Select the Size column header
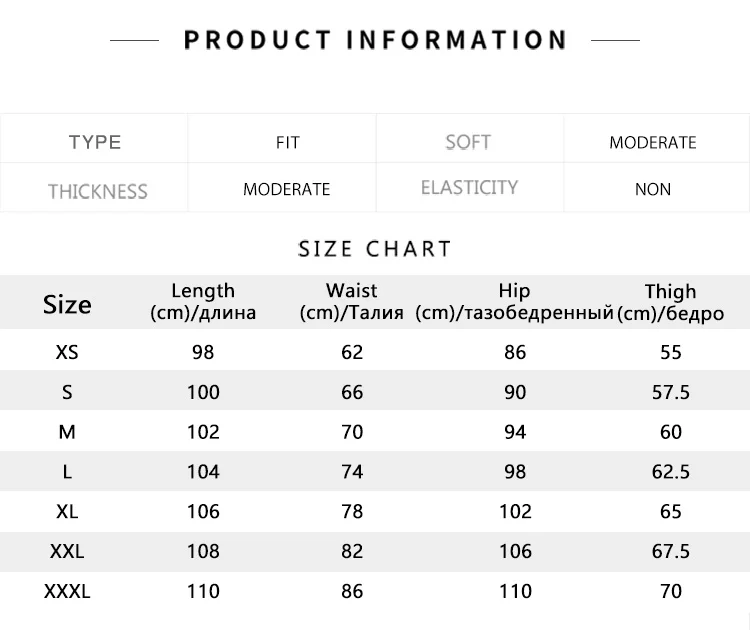 click(x=67, y=304)
